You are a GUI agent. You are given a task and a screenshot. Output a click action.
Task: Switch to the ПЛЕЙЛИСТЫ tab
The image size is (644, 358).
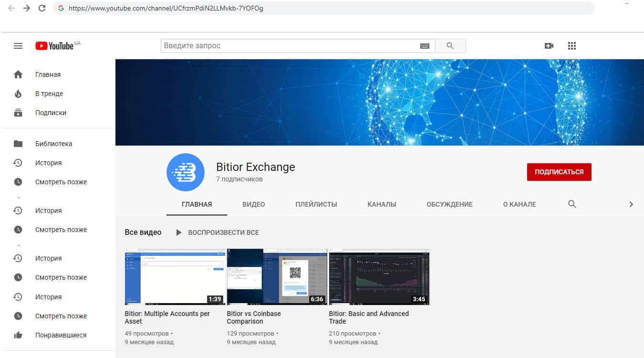[316, 204]
